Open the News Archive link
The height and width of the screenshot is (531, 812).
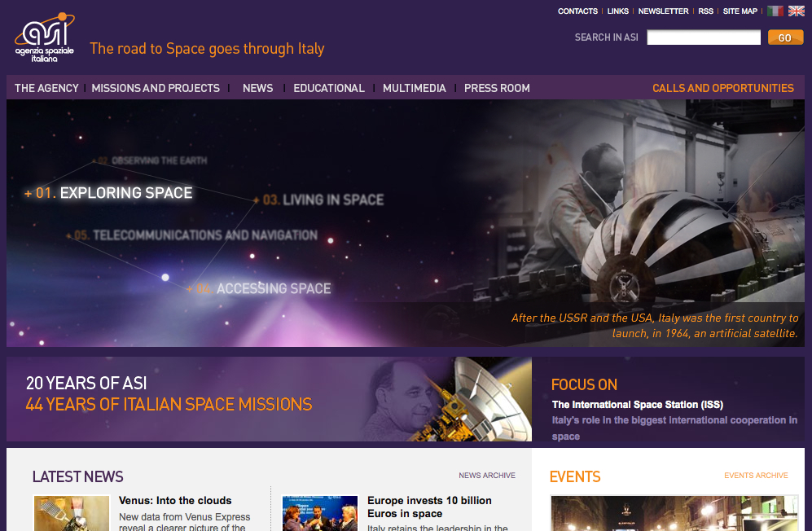pos(486,476)
